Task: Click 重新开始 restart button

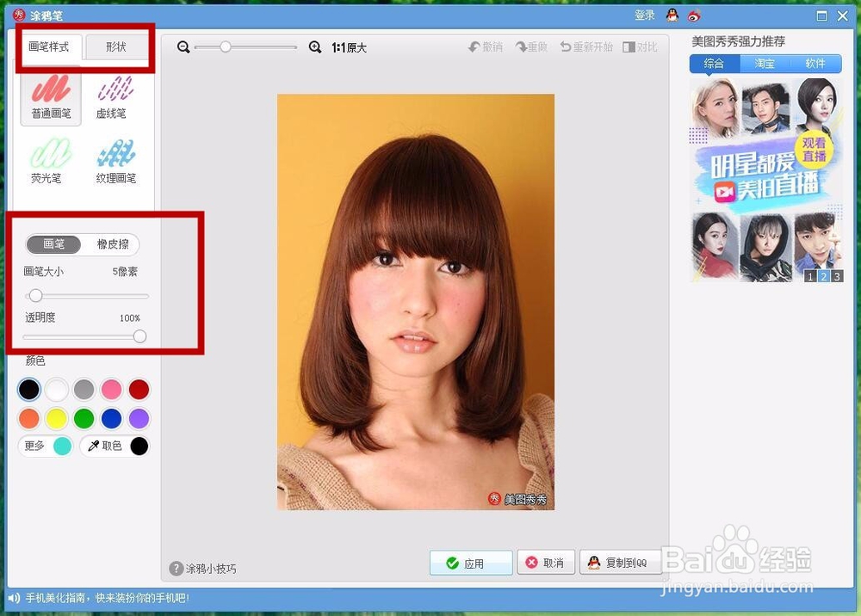Action: [x=586, y=47]
